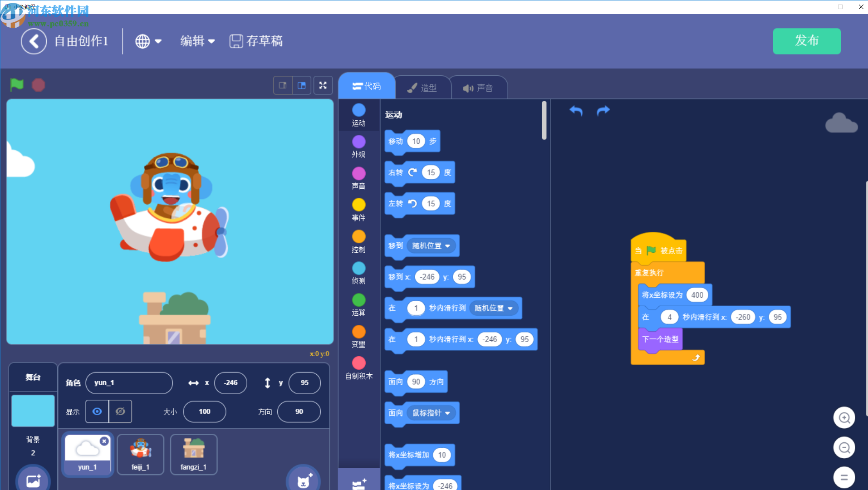
Task: Click the 舞台 stage panel header
Action: (x=33, y=377)
